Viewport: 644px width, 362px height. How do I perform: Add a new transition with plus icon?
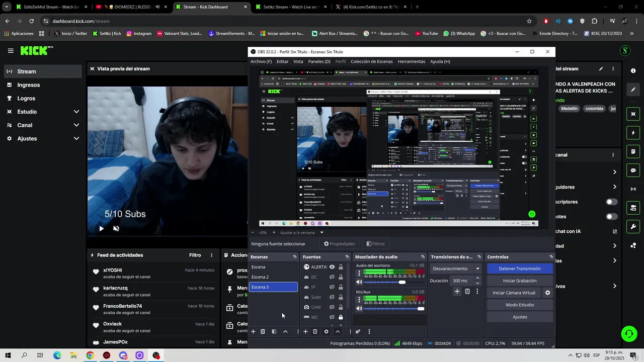click(x=457, y=291)
